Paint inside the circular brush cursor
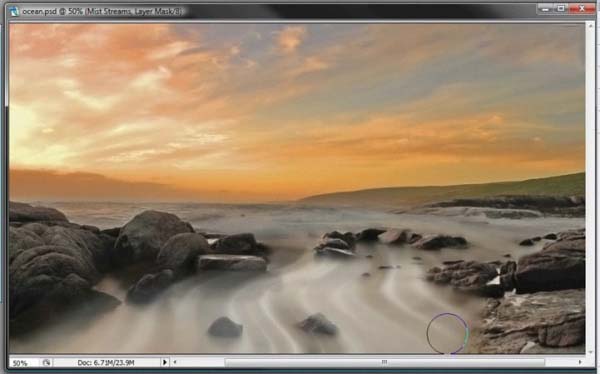This screenshot has width=600, height=374. tap(447, 333)
